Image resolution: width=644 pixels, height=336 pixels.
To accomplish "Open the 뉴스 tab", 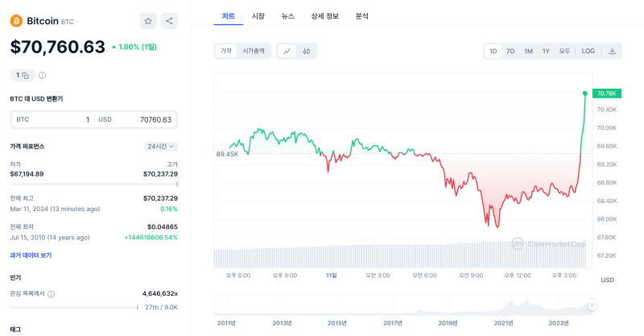I will (288, 15).
